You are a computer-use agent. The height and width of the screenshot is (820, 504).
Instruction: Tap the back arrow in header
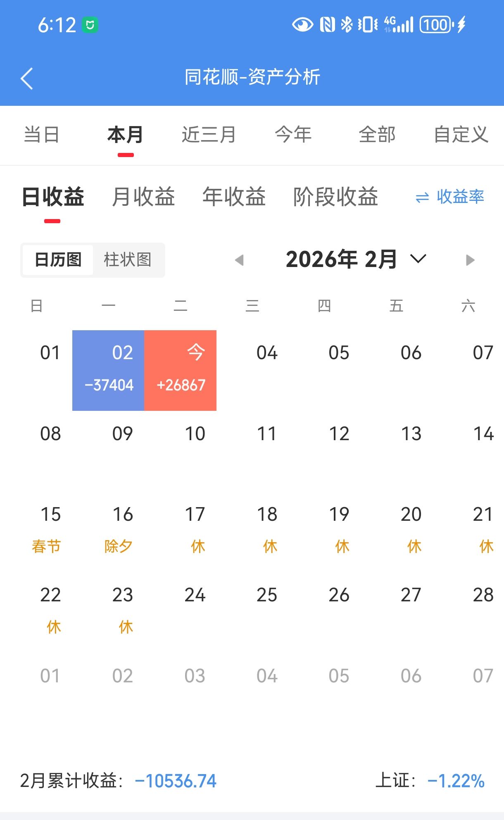[x=27, y=78]
